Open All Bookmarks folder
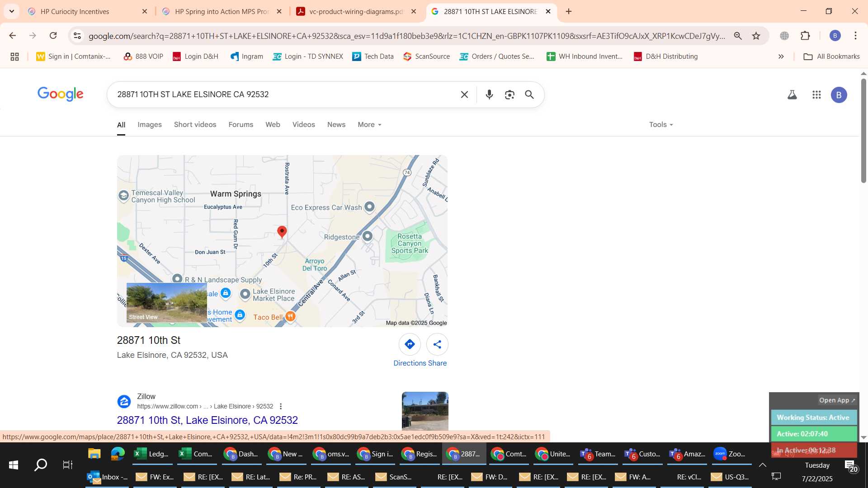868x488 pixels. [x=832, y=56]
